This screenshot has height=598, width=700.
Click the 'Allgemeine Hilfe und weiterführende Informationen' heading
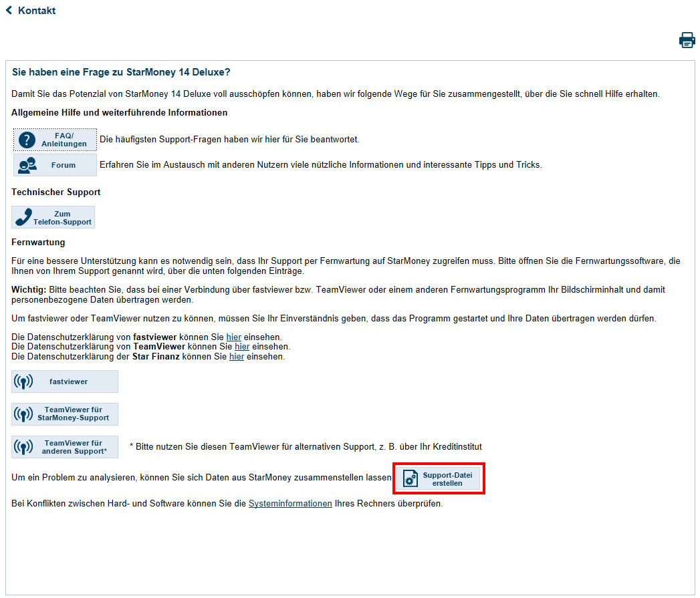coord(119,113)
